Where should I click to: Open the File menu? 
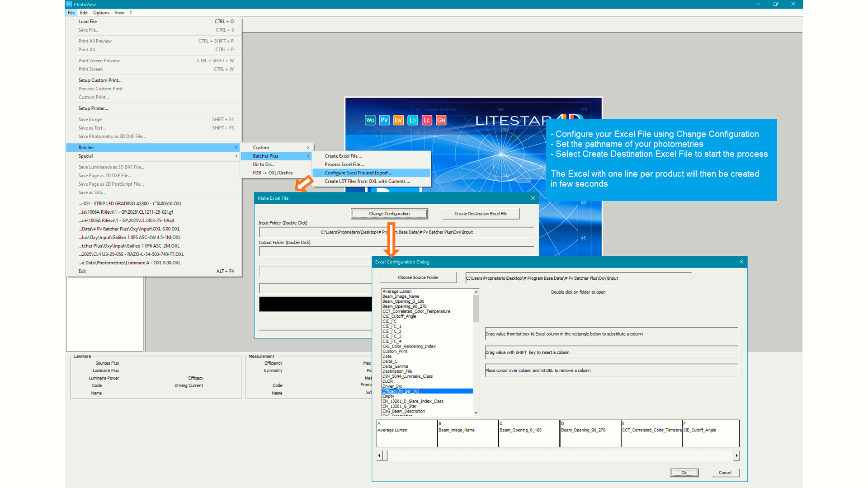(71, 13)
